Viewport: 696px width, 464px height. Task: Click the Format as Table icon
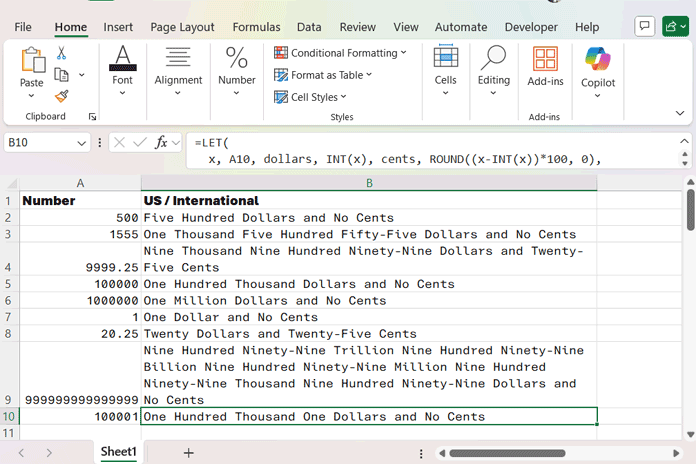tap(281, 75)
